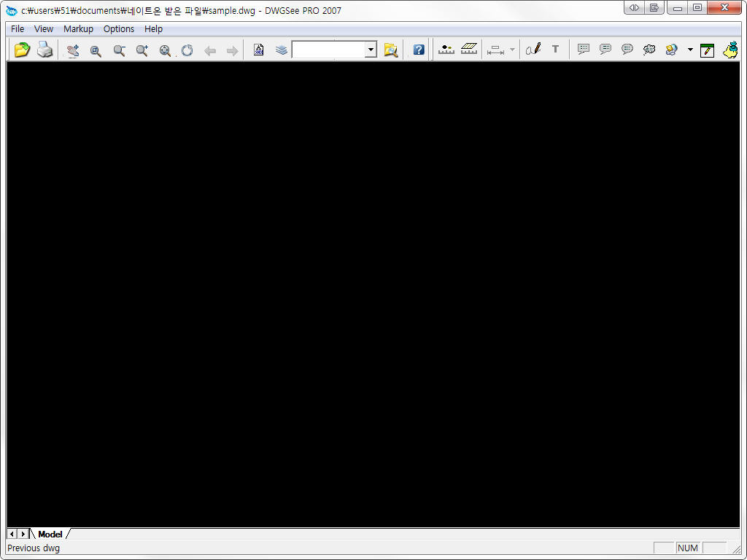Open a drawing with the folder icon

tap(22, 50)
